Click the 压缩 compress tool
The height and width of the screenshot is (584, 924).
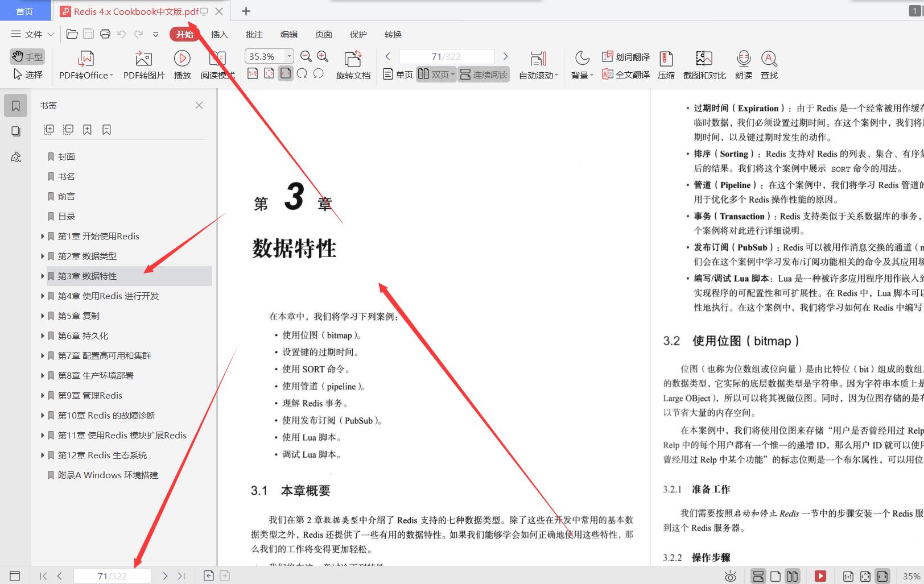tap(666, 65)
